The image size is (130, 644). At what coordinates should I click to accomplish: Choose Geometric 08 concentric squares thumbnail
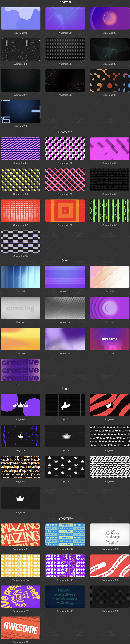(65, 210)
